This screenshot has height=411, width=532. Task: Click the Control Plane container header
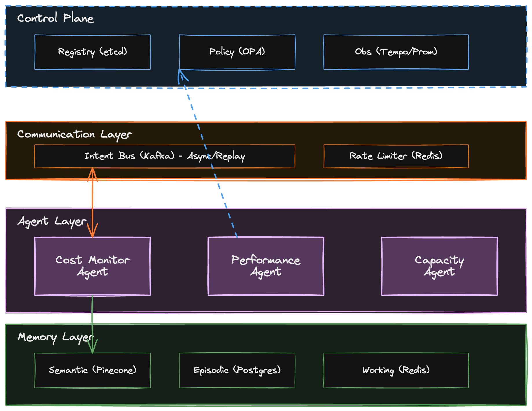56,18
